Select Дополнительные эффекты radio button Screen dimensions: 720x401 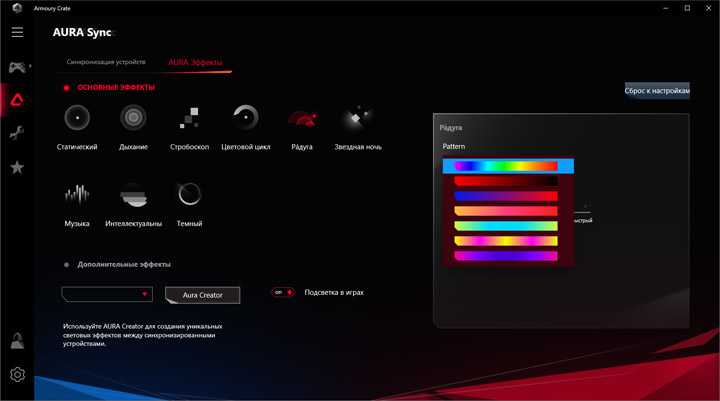[x=67, y=265]
